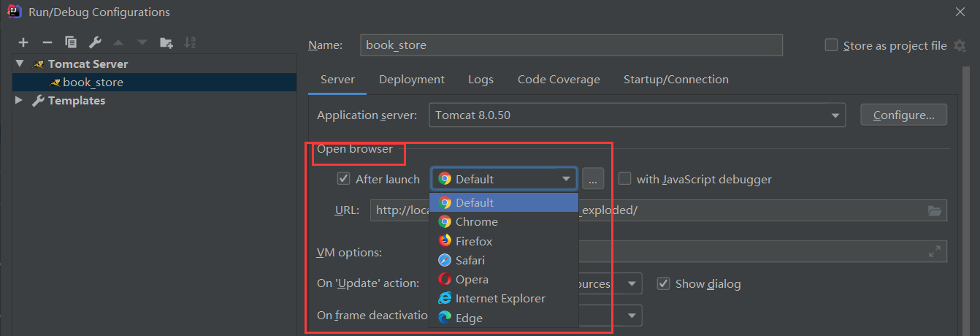980x336 pixels.
Task: Remove the selected configuration
Action: coord(47,42)
